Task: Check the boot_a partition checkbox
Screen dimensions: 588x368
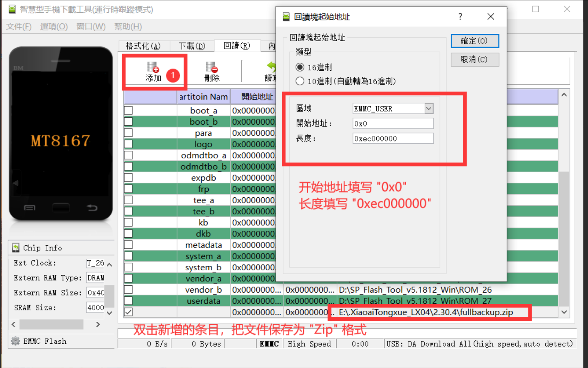Action: pyautogui.click(x=128, y=110)
